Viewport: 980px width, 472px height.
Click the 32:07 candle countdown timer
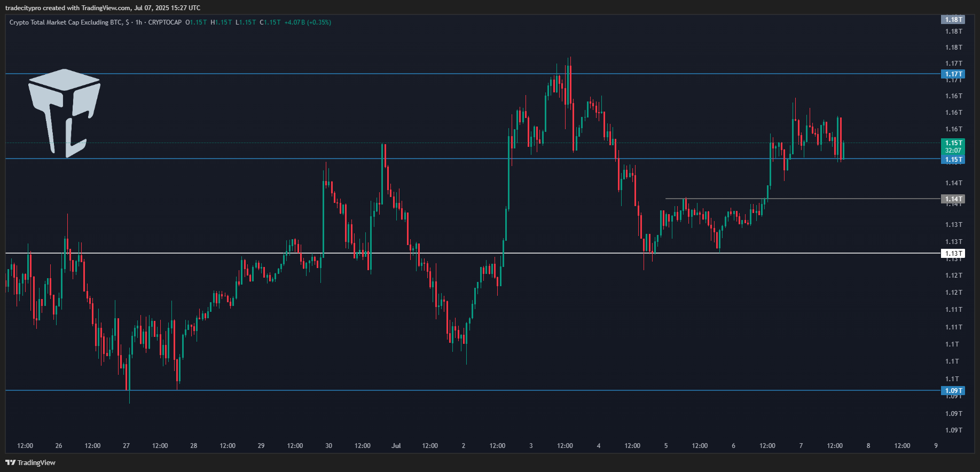pyautogui.click(x=953, y=151)
